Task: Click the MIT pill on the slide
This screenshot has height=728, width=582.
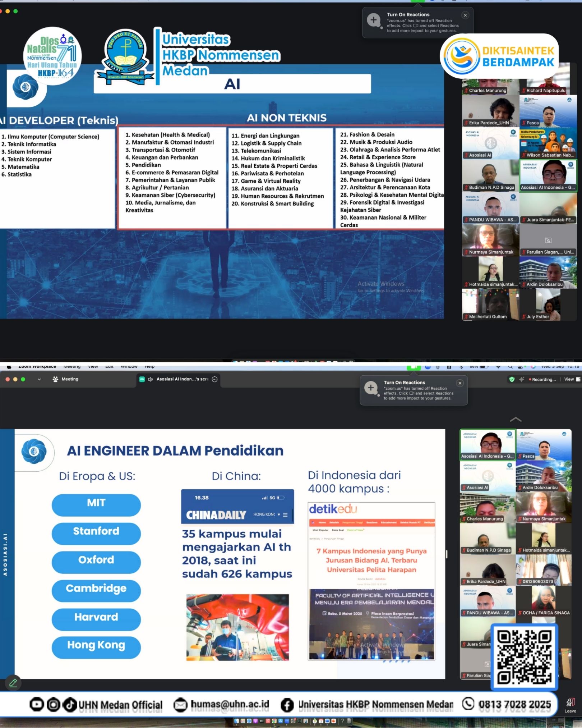Action: (96, 504)
